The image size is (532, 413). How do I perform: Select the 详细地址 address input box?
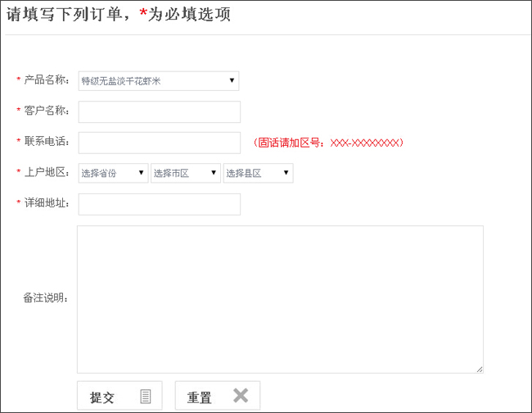(x=159, y=204)
